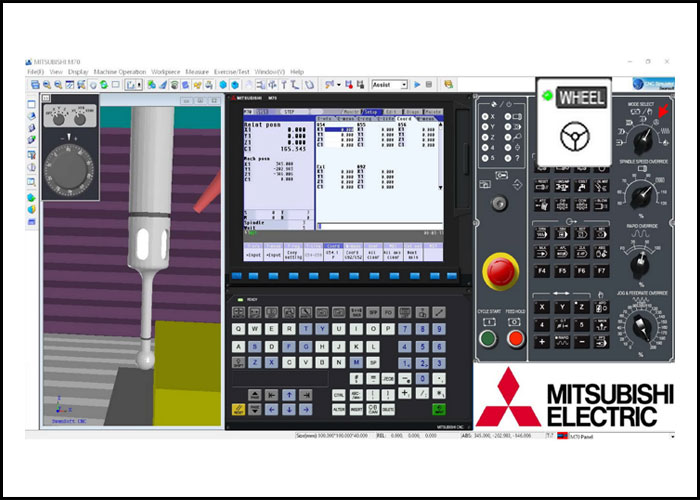Screen dimensions: 700x500
Task: Toggle the X axis indicator lamp
Action: click(x=485, y=117)
